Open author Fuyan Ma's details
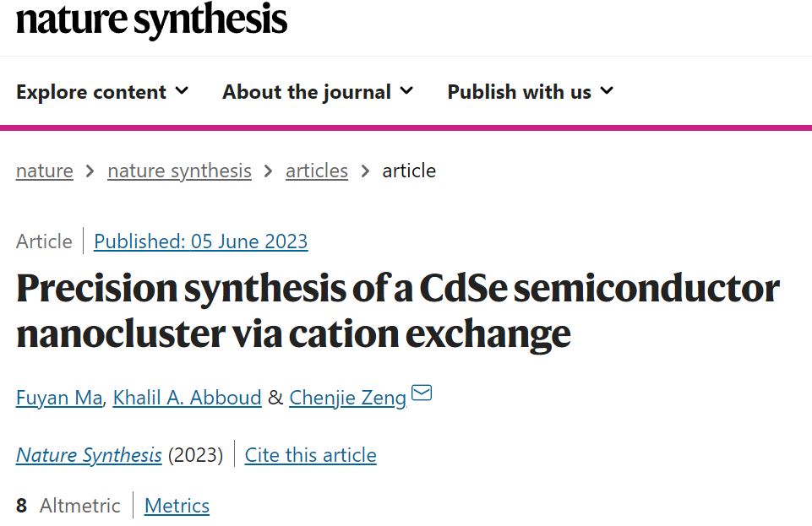The height and width of the screenshot is (526, 812). tap(59, 398)
